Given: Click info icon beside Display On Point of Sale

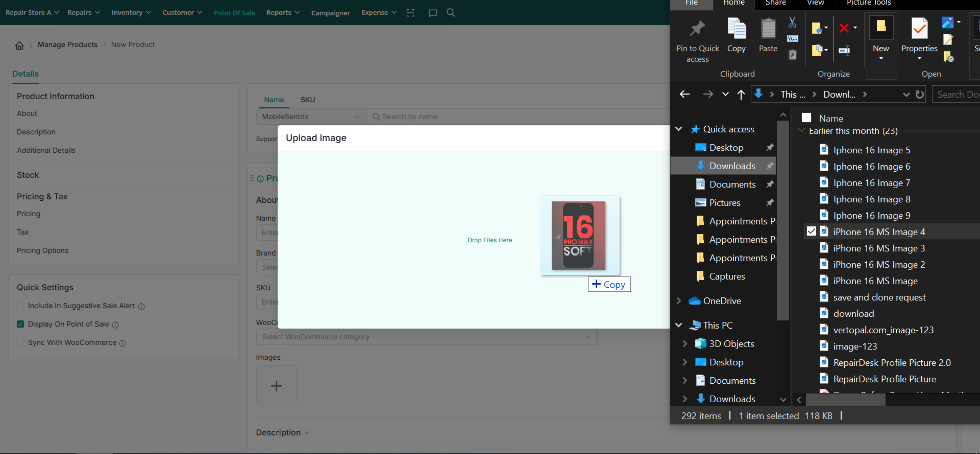Looking at the screenshot, I should tap(115, 325).
